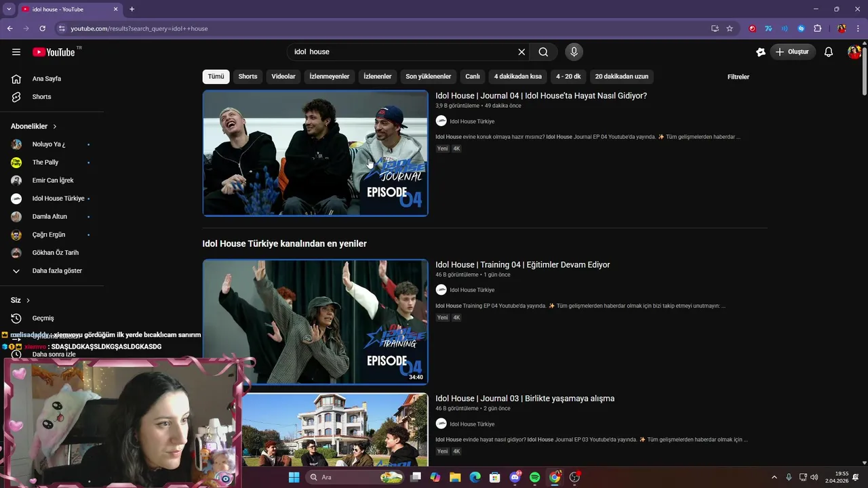
Task: Open the YouTube account avatar menu
Action: (854, 52)
